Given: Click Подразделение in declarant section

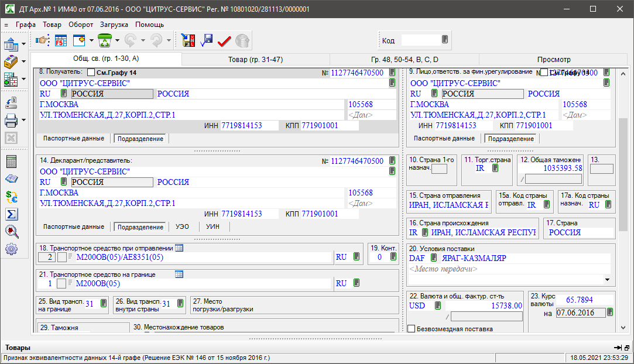Looking at the screenshot, I should coord(140,227).
